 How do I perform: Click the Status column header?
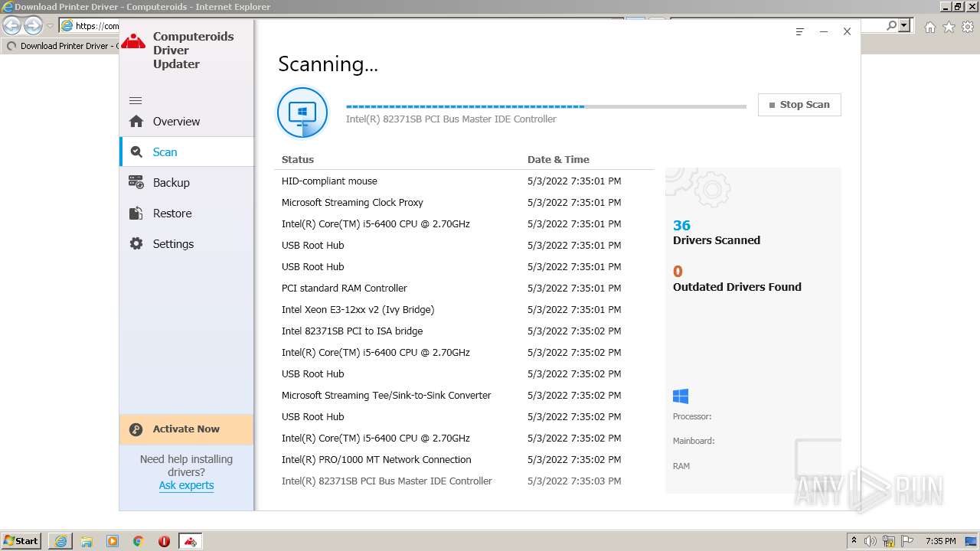298,159
